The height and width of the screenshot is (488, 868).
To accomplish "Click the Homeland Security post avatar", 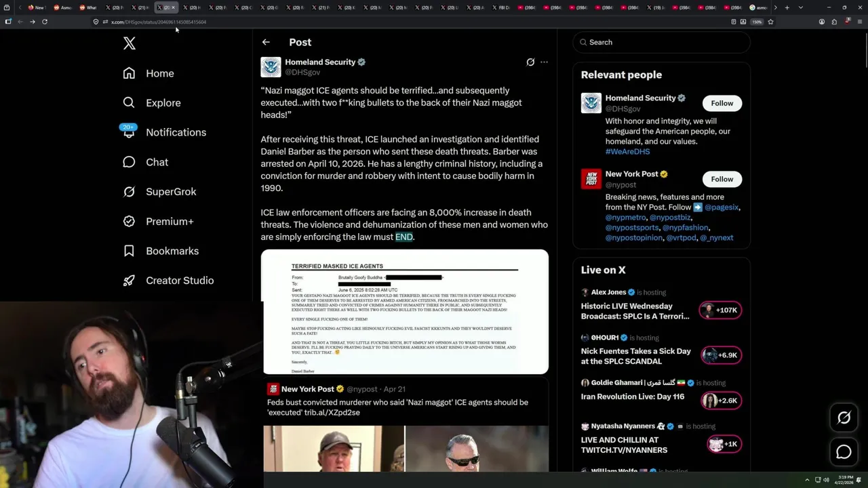I will (x=271, y=67).
